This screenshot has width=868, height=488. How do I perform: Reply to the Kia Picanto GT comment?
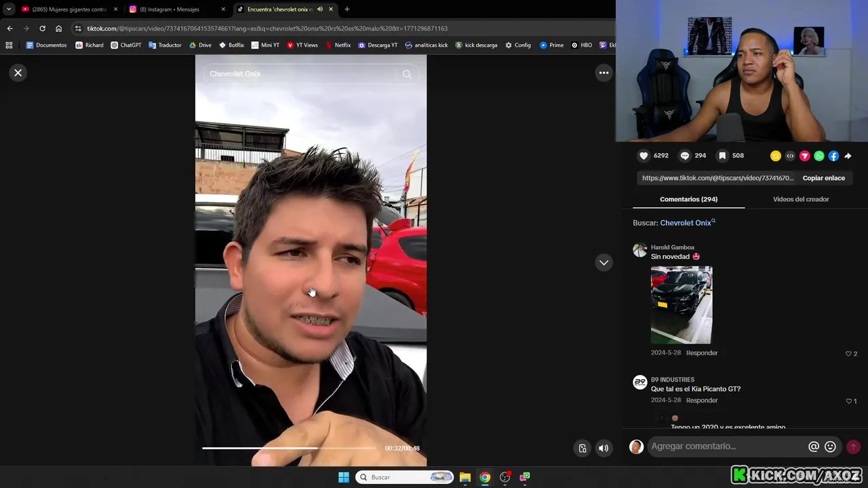coord(701,401)
